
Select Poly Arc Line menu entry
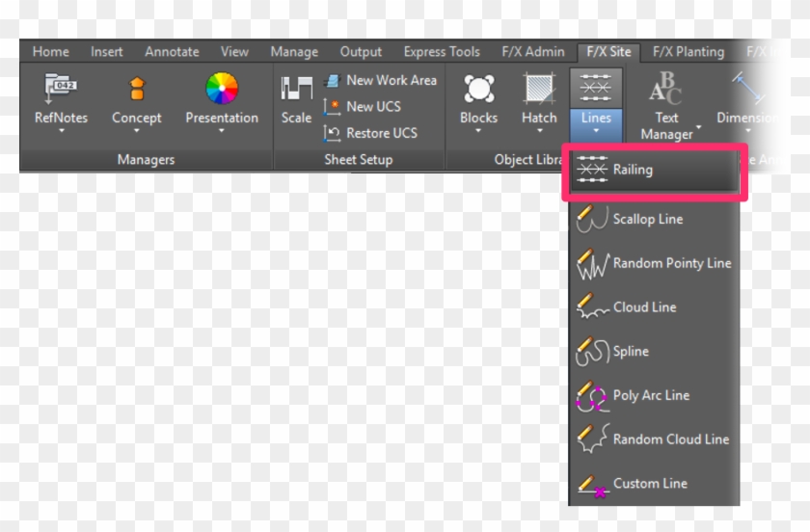click(651, 395)
